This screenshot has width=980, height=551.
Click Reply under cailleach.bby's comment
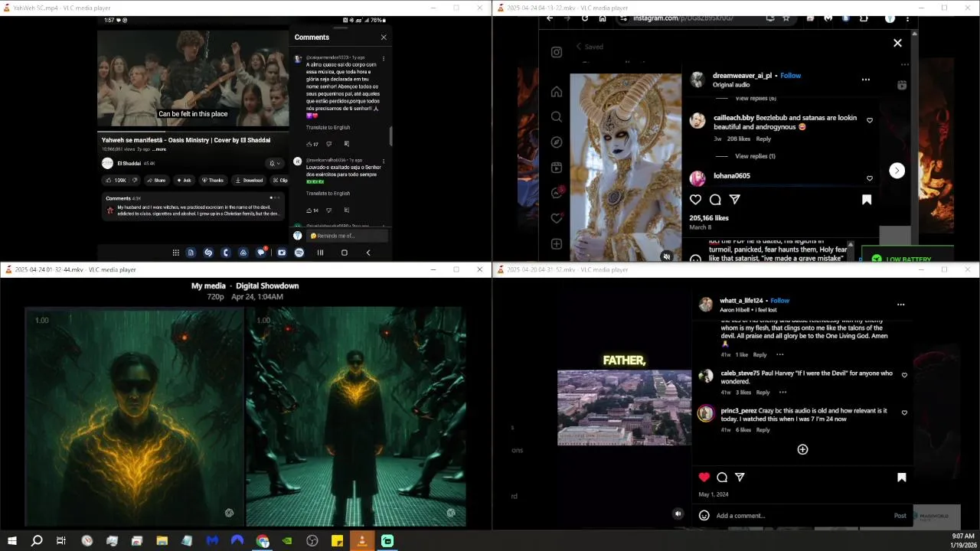click(x=763, y=139)
